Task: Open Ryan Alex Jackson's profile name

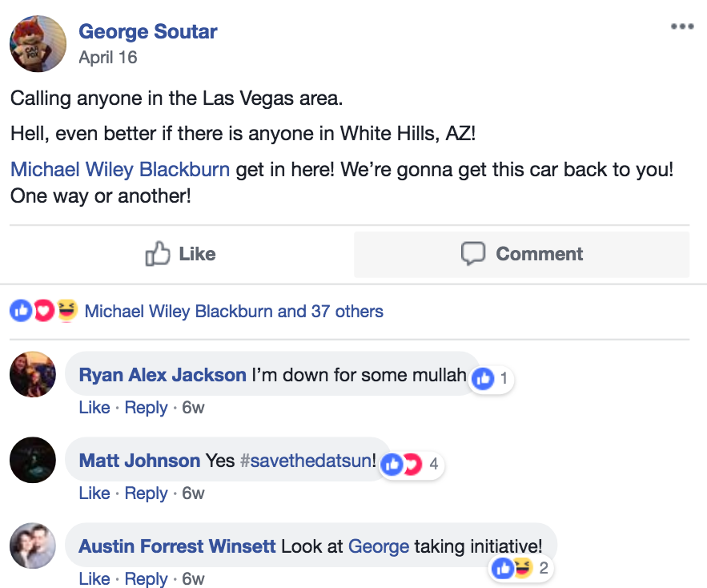Action: coord(163,375)
